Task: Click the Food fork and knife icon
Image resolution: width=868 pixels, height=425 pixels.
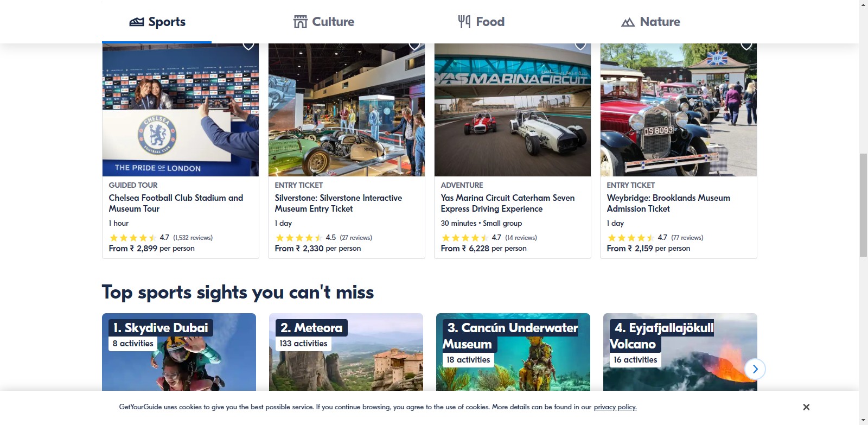Action: [x=464, y=22]
